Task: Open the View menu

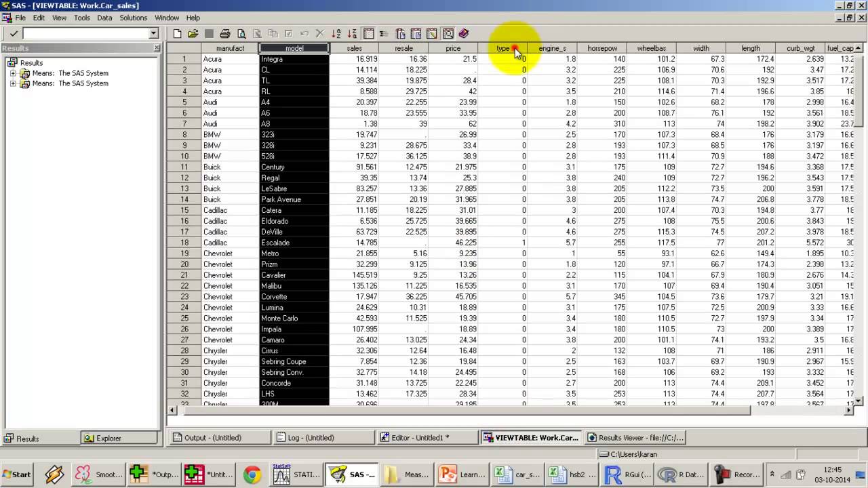Action: pos(60,18)
